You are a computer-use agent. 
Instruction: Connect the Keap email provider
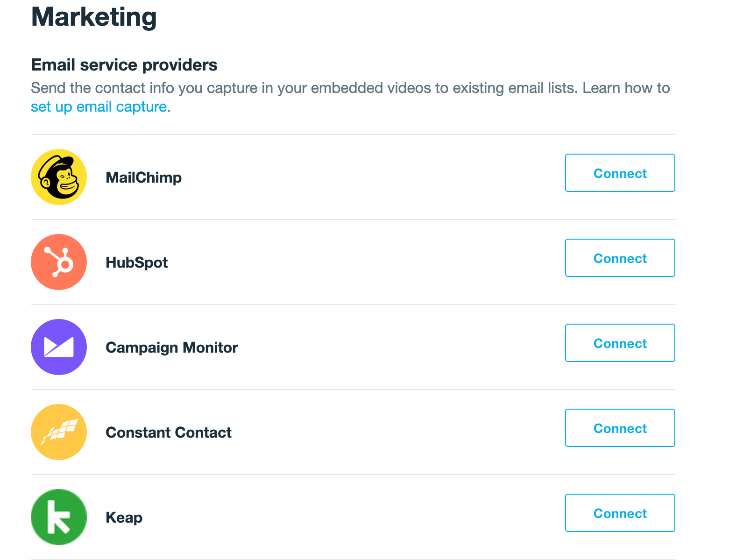pyautogui.click(x=620, y=513)
